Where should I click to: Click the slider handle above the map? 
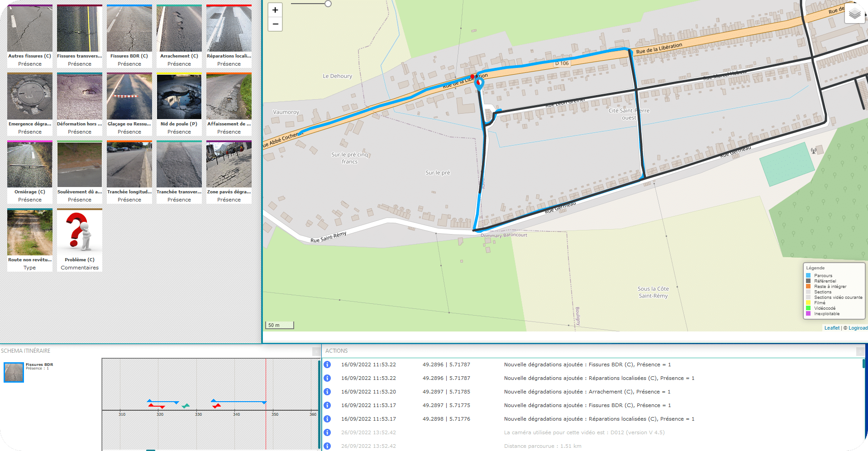(328, 4)
